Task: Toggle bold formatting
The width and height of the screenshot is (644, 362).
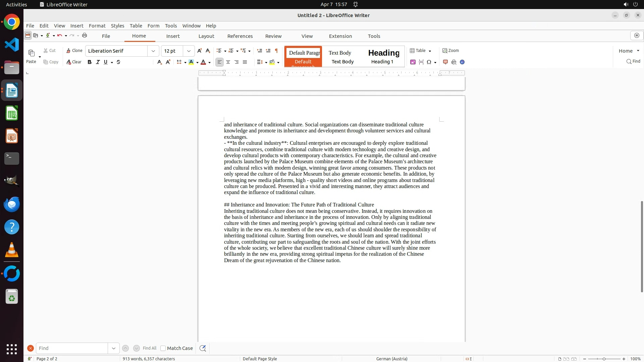Action: 90,62
